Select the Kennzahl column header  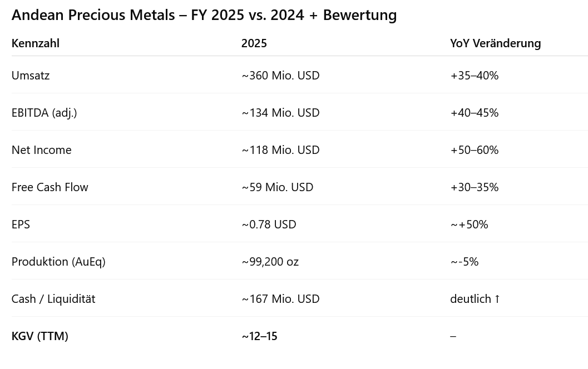pos(35,43)
